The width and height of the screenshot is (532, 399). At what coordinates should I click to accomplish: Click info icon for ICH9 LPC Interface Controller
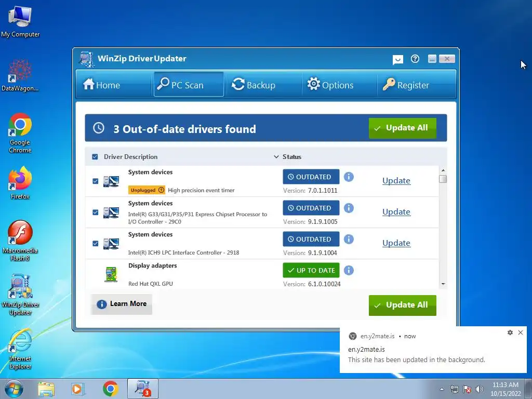point(349,239)
